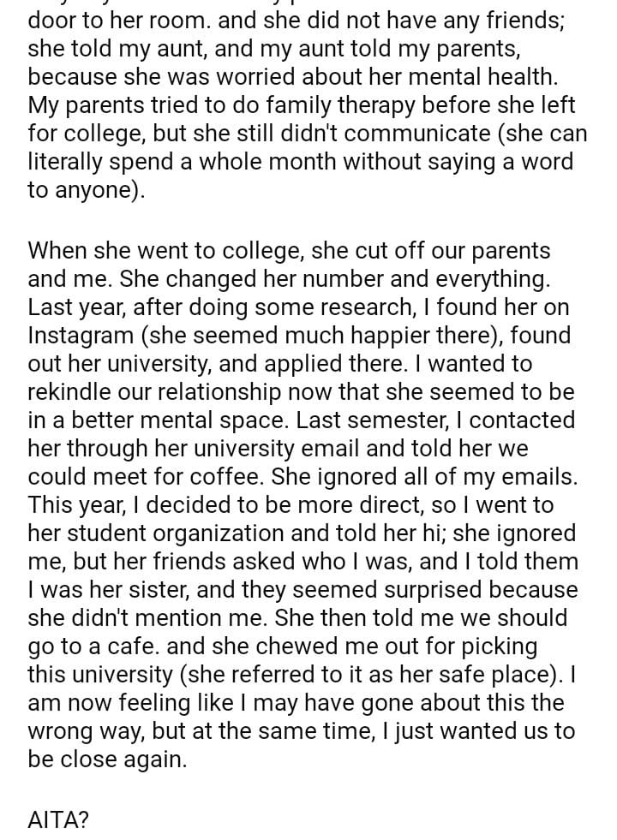Click the "AITA?" text at the bottom
This screenshot has width=617, height=840.
click(x=58, y=820)
